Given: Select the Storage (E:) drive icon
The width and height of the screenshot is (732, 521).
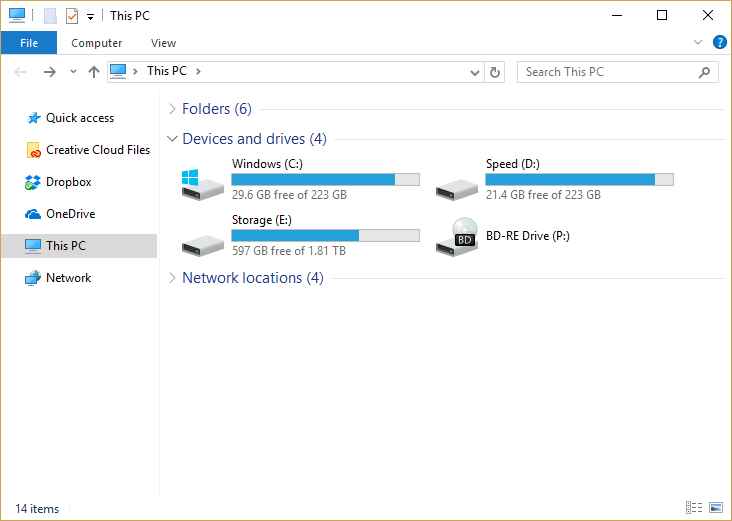Looking at the screenshot, I should point(203,246).
